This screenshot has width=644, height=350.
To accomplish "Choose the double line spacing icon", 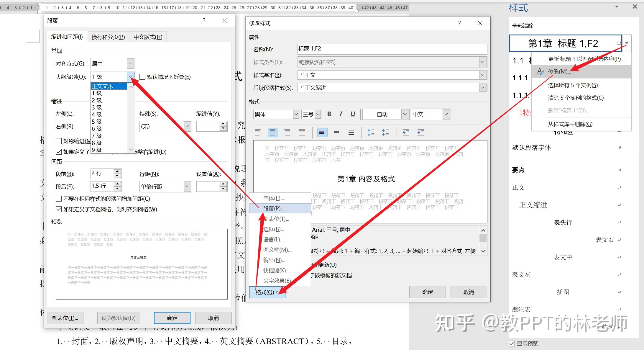I will pos(351,133).
